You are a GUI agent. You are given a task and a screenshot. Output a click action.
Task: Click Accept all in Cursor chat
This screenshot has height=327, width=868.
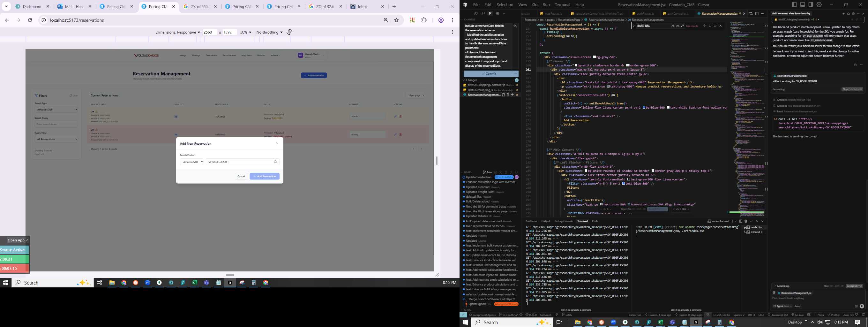point(854,286)
